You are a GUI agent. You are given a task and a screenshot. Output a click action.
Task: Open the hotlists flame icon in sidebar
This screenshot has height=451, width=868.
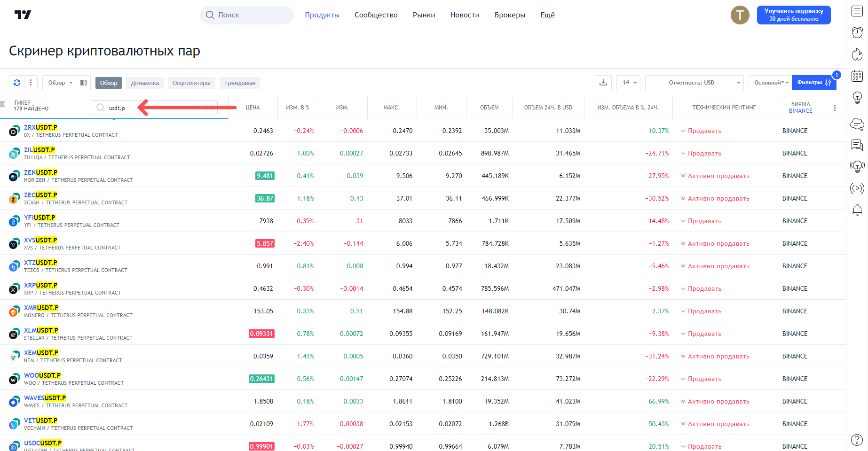[857, 54]
